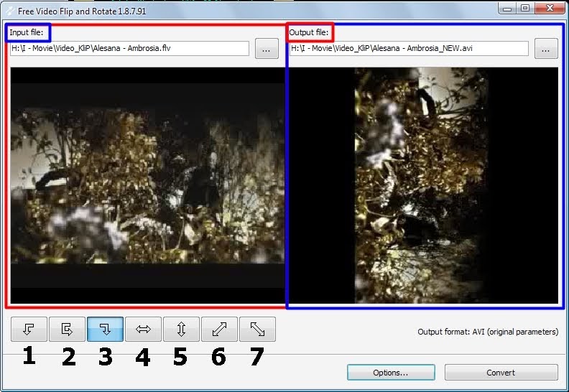569x392 pixels.
Task: Maximize the Free Video Flip and Rotate window
Action: pos(525,9)
